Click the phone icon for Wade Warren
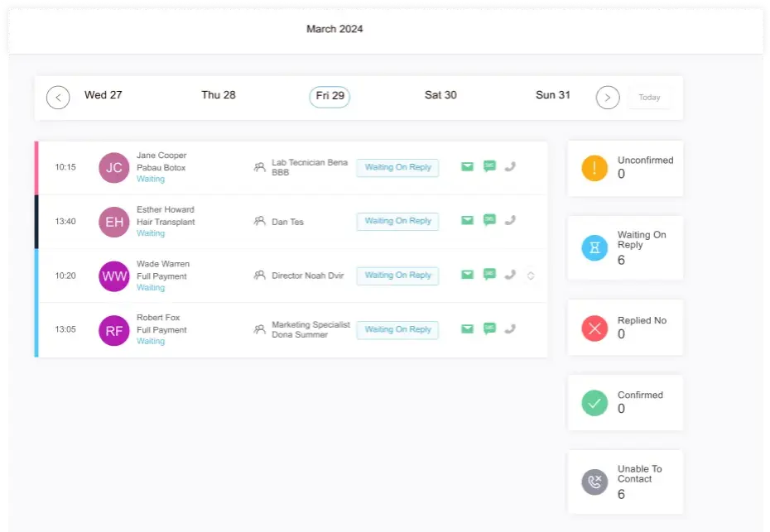 tap(511, 275)
